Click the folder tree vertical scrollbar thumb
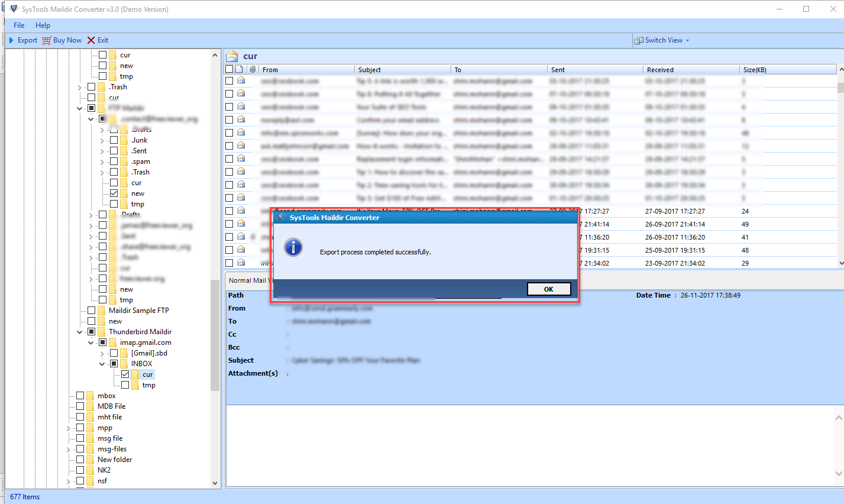This screenshot has height=504, width=844. coord(215,335)
